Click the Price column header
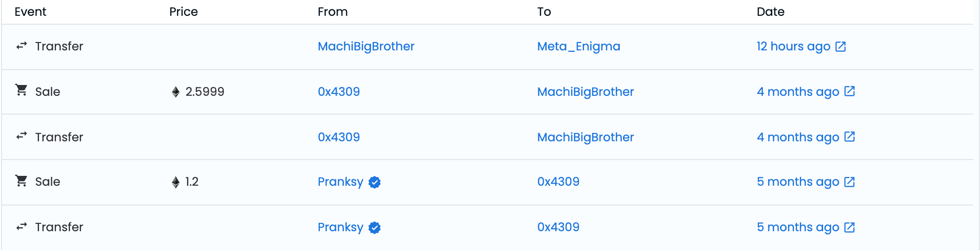980x250 pixels. tap(183, 12)
